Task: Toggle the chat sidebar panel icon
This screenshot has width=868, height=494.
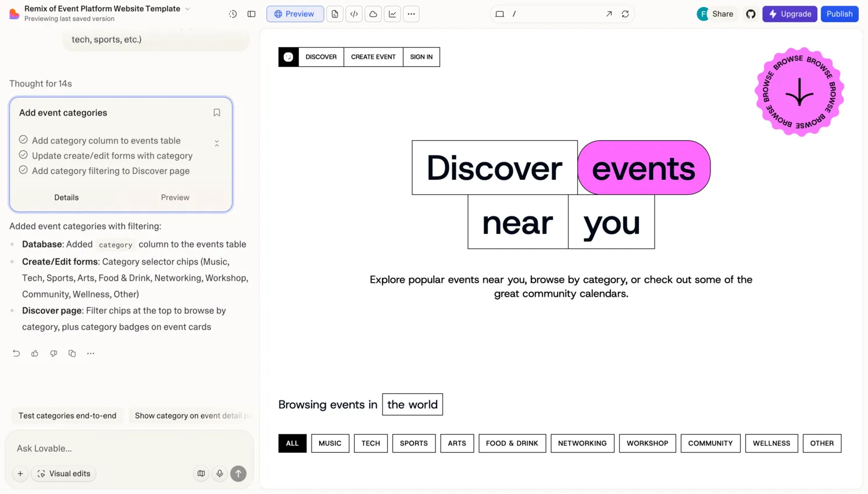Action: [x=251, y=14]
